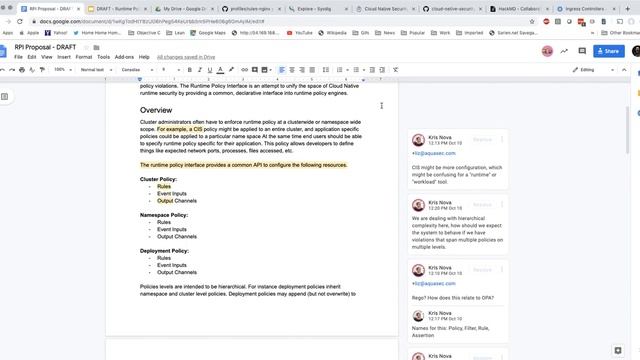The image size is (640, 360).
Task: Open the File menu
Action: pos(18,57)
